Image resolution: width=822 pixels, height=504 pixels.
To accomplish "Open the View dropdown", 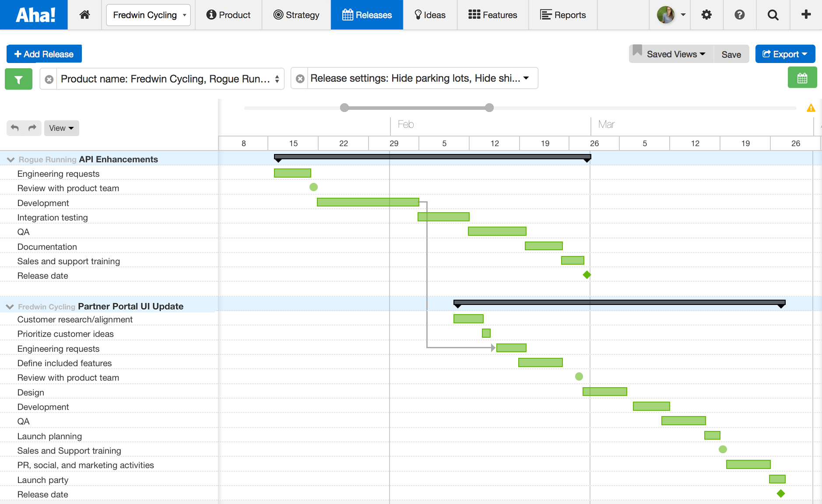I will pyautogui.click(x=62, y=128).
